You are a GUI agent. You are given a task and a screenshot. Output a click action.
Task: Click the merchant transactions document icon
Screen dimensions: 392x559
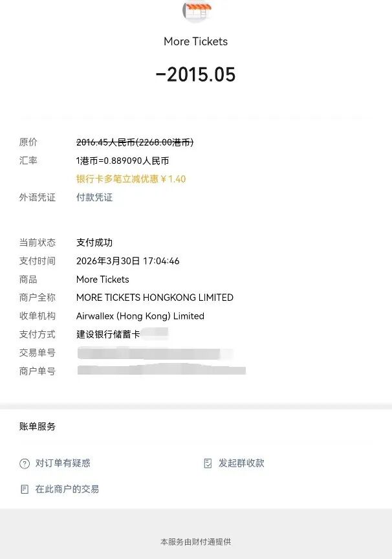tap(24, 489)
